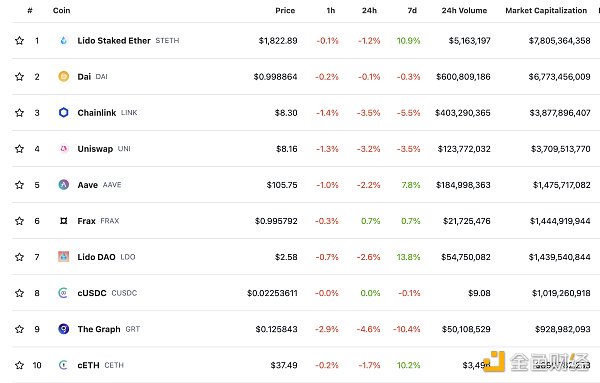
Task: Click the Chainlink hexagon logo
Action: [x=64, y=112]
